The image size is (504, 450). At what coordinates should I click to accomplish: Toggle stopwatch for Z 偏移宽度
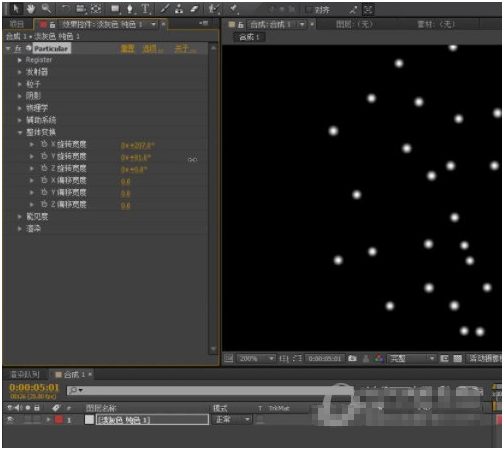[x=44, y=204]
